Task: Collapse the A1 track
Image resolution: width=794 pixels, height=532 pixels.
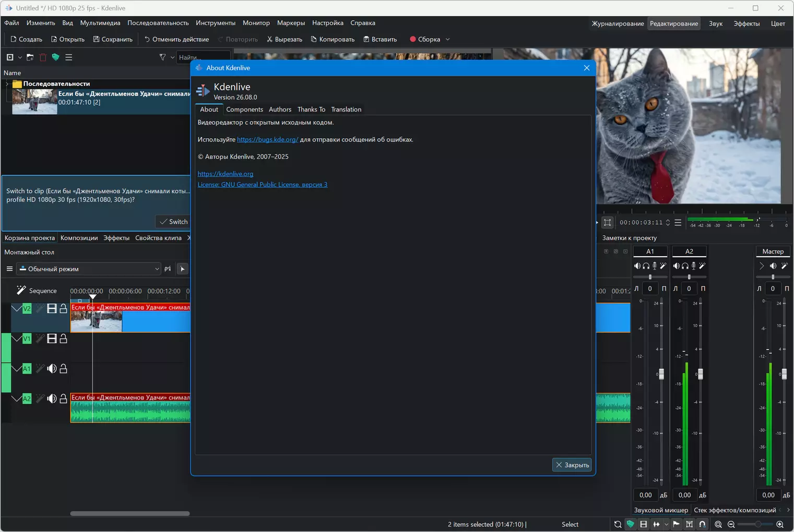Action: click(16, 369)
